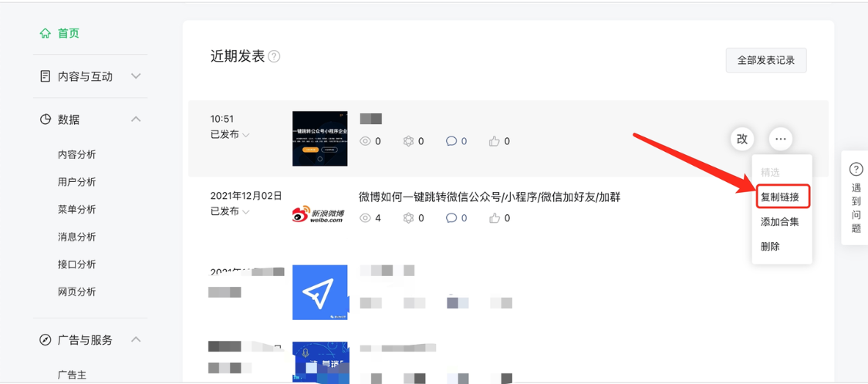
Task: Click the 内容与互动 document icon
Action: [x=46, y=76]
